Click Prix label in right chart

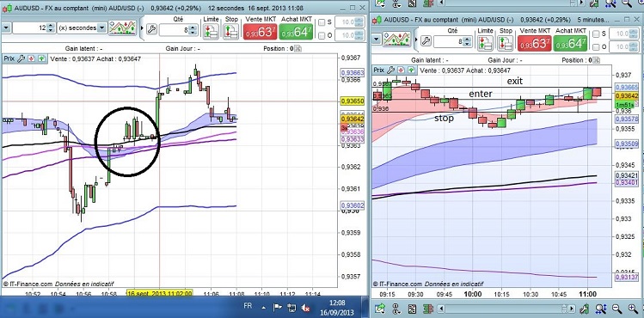pyautogui.click(x=378, y=70)
